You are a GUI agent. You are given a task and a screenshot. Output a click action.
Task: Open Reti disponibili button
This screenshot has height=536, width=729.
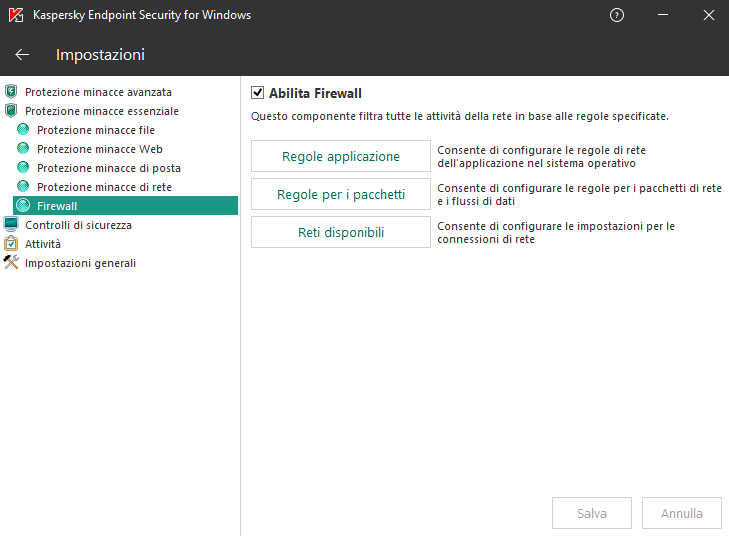pyautogui.click(x=341, y=232)
